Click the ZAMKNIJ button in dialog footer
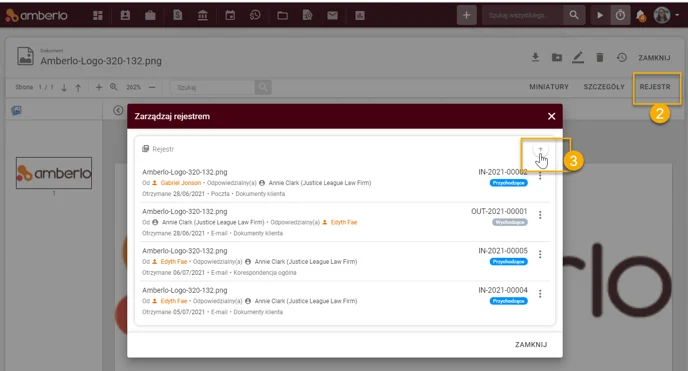 (531, 345)
